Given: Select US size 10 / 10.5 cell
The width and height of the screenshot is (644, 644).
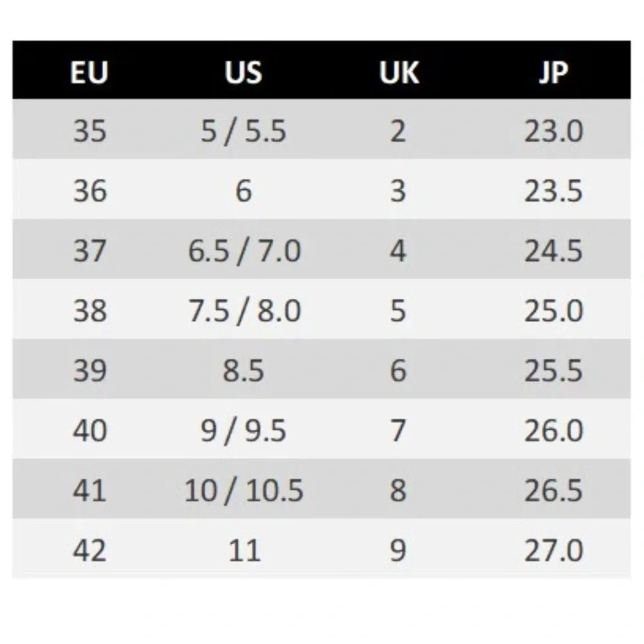Looking at the screenshot, I should (243, 491).
